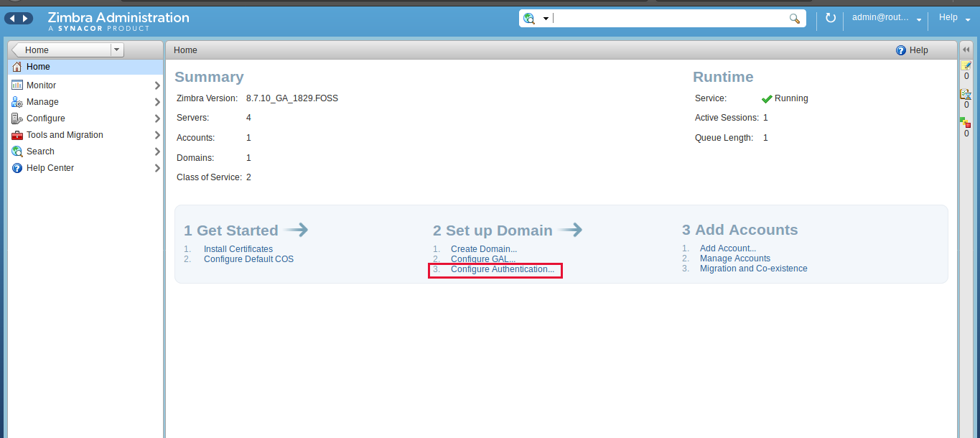Click the Servers: label
This screenshot has height=438, width=980.
tap(192, 118)
